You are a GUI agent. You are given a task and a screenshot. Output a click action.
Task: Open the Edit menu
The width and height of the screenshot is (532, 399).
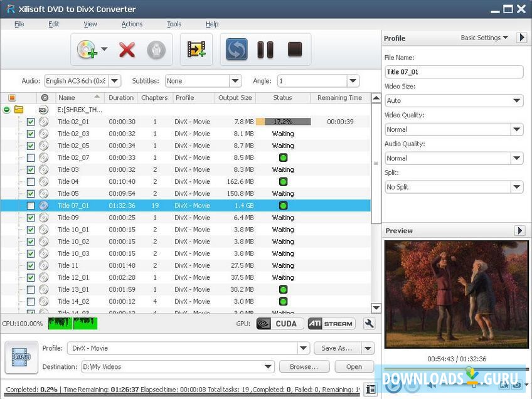[53, 24]
